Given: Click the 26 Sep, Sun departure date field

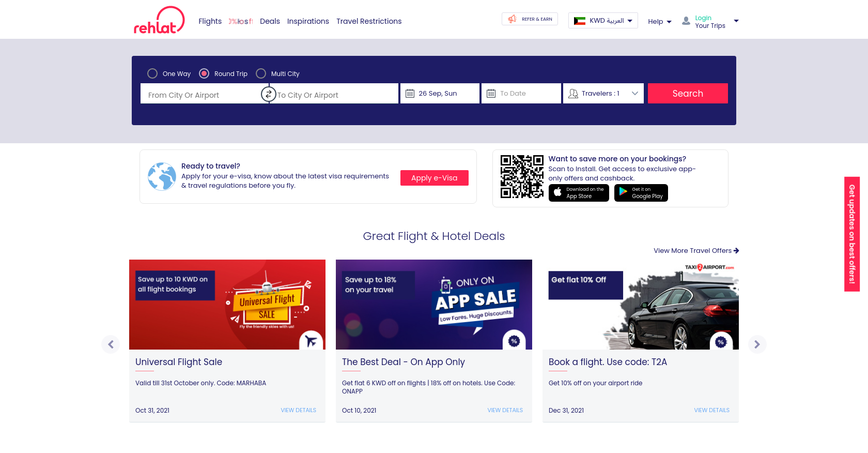Looking at the screenshot, I should pos(440,94).
